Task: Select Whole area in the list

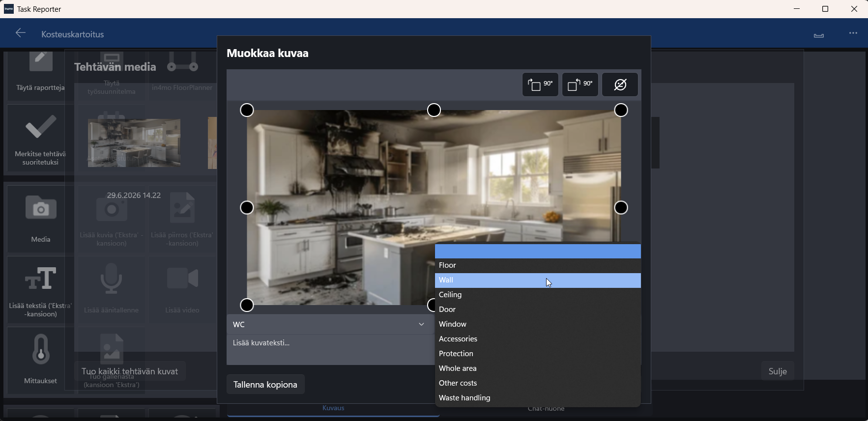Action: pyautogui.click(x=538, y=368)
